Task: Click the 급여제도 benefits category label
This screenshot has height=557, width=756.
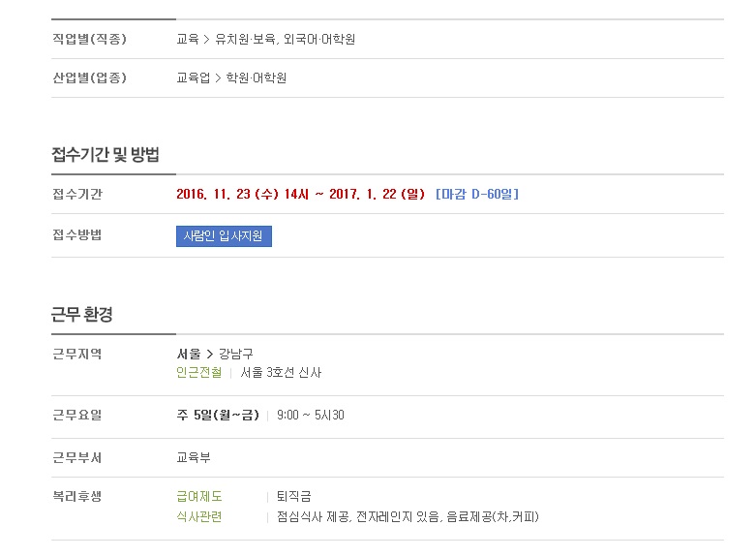Action: pos(199,496)
